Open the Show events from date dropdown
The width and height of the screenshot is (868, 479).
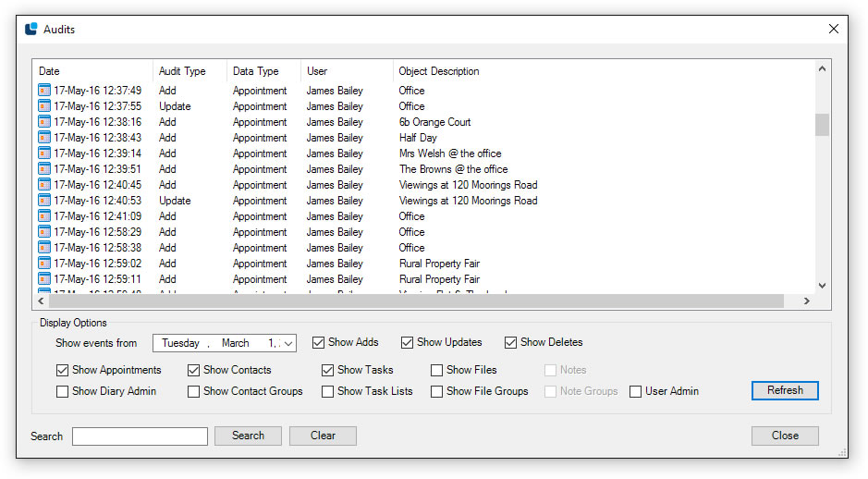288,343
